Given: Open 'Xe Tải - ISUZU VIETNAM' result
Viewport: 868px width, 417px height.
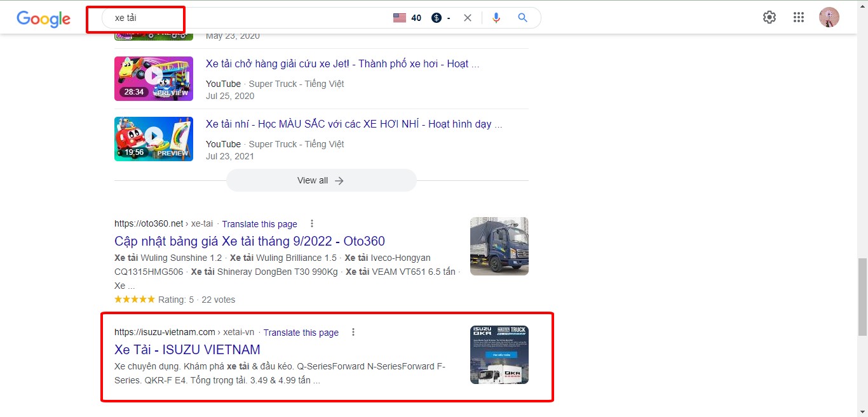Looking at the screenshot, I should click(187, 350).
